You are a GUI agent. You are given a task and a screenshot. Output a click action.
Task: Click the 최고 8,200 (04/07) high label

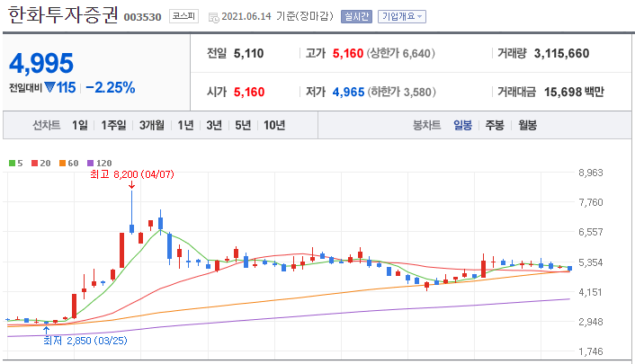point(132,174)
